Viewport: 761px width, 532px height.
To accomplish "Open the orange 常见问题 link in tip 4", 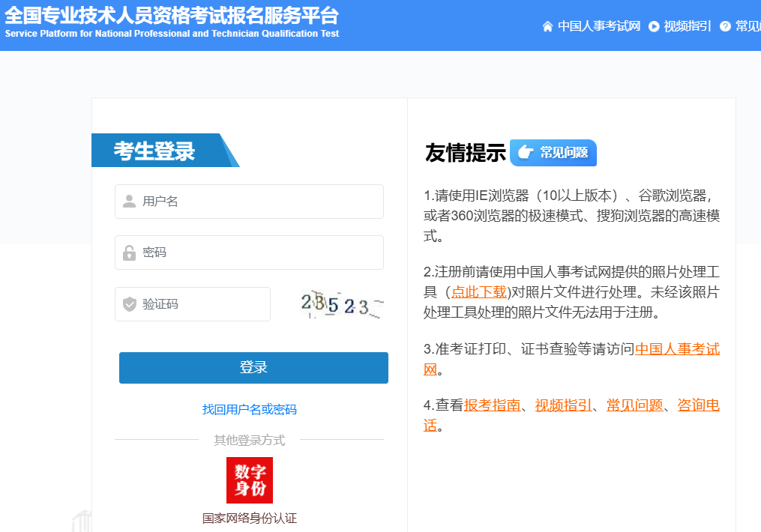I will coord(634,405).
